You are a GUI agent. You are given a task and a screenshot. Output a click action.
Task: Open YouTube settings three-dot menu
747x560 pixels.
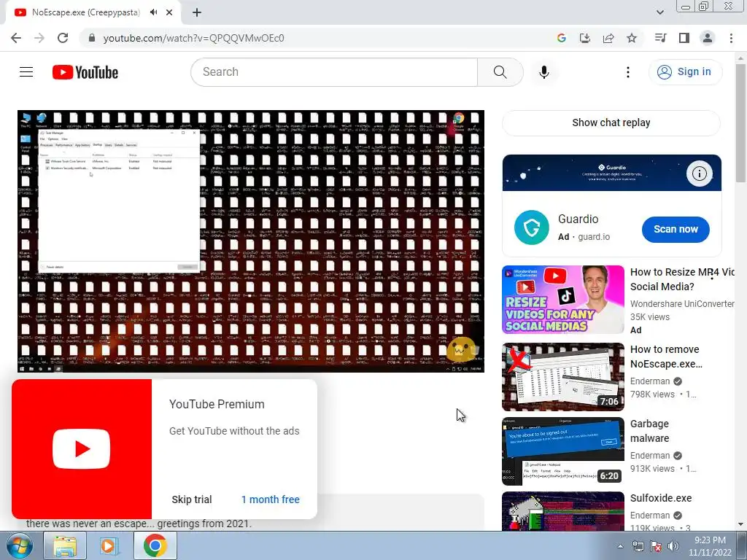[x=628, y=72]
